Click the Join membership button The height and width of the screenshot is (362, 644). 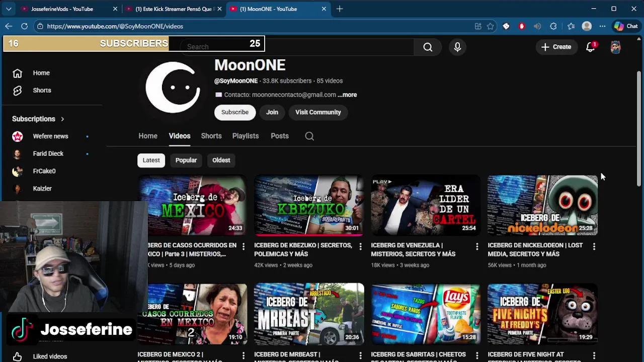272,112
